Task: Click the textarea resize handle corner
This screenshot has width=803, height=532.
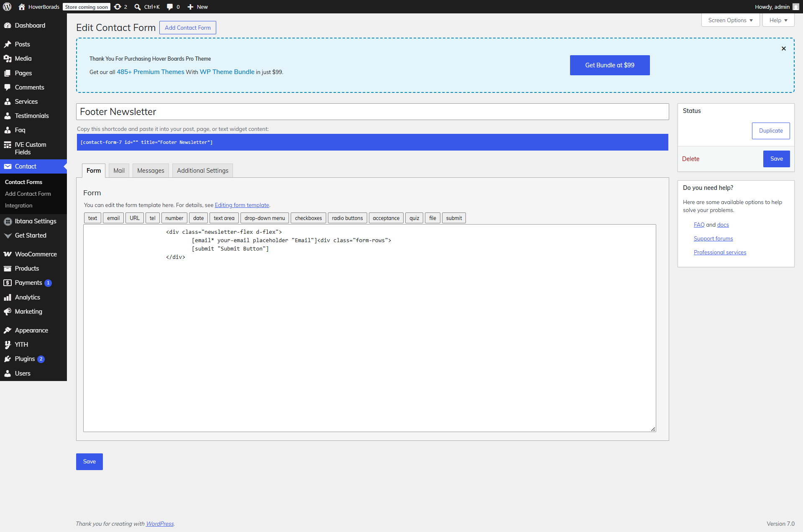Action: (x=653, y=429)
